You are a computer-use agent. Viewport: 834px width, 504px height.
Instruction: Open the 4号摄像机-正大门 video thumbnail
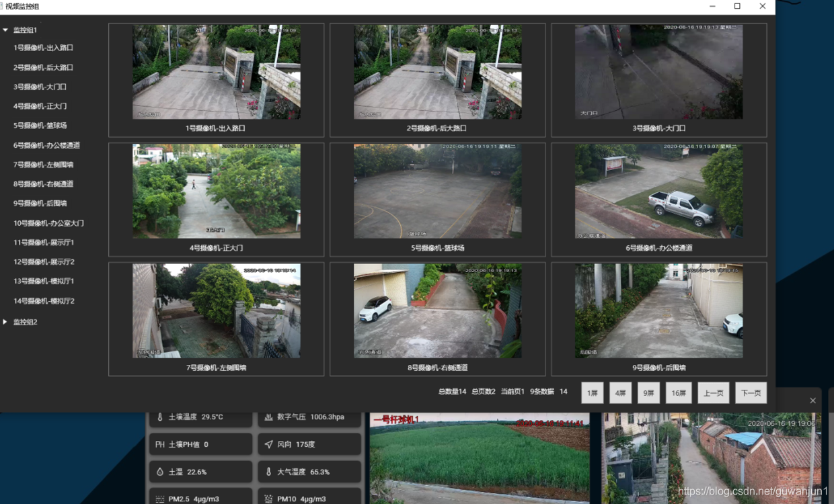click(x=216, y=191)
